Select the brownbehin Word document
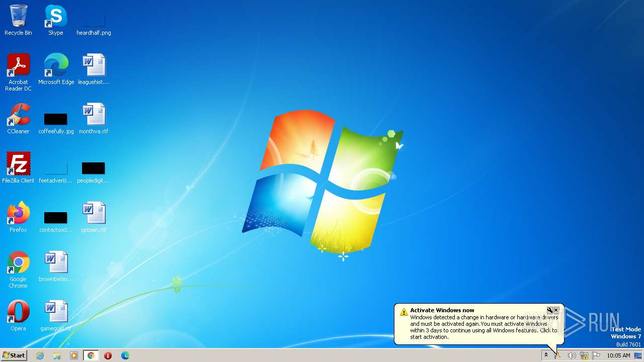644x362 pixels. [x=56, y=266]
